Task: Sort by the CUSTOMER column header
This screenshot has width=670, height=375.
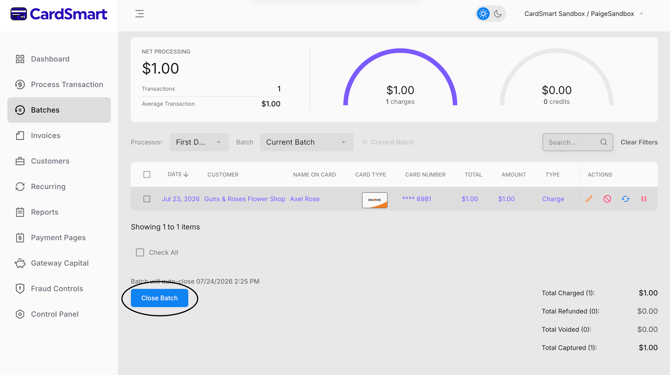Action: (223, 175)
